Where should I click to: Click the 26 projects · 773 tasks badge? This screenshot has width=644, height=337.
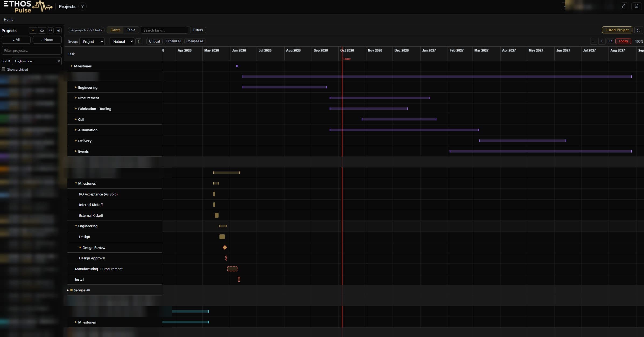point(86,30)
